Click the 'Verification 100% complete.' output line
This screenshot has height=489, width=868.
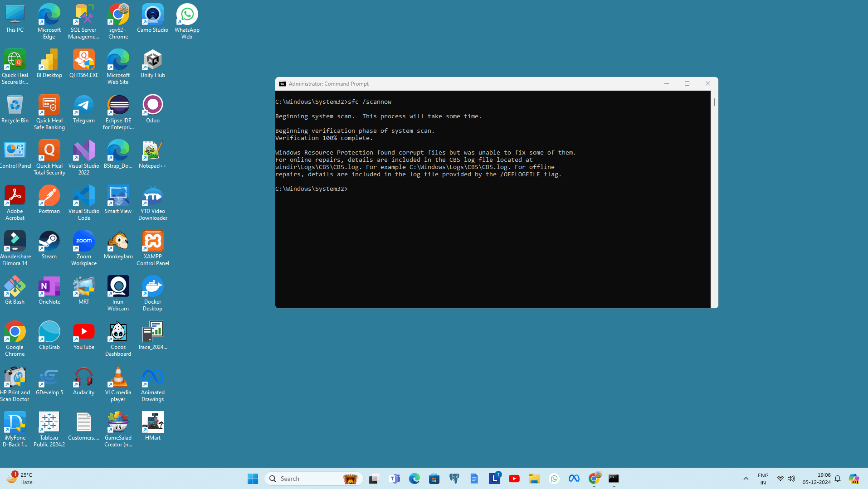click(x=324, y=138)
